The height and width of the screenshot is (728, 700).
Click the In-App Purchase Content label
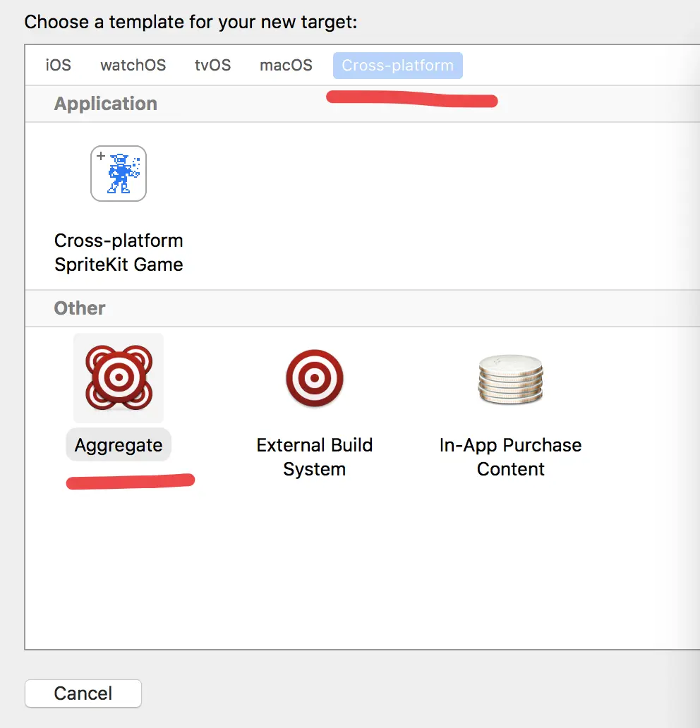coord(510,457)
